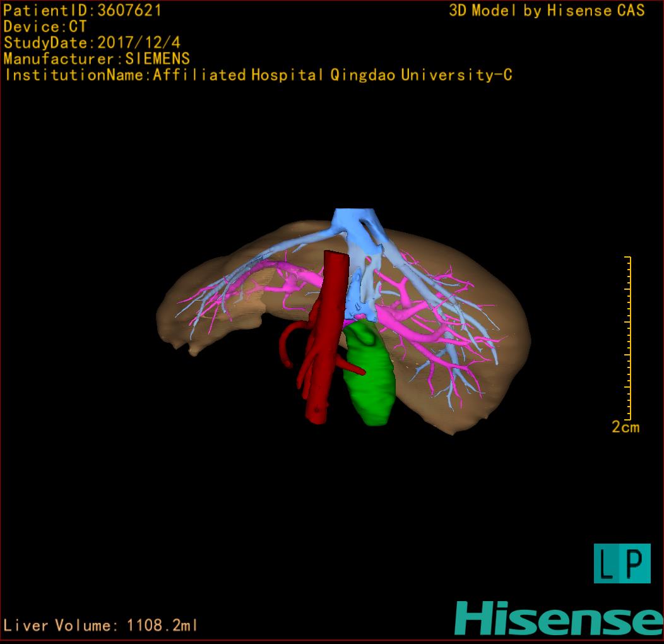Screen dimensions: 664x644
Task: Click the 2cm scale bar ruler
Action: click(628, 338)
